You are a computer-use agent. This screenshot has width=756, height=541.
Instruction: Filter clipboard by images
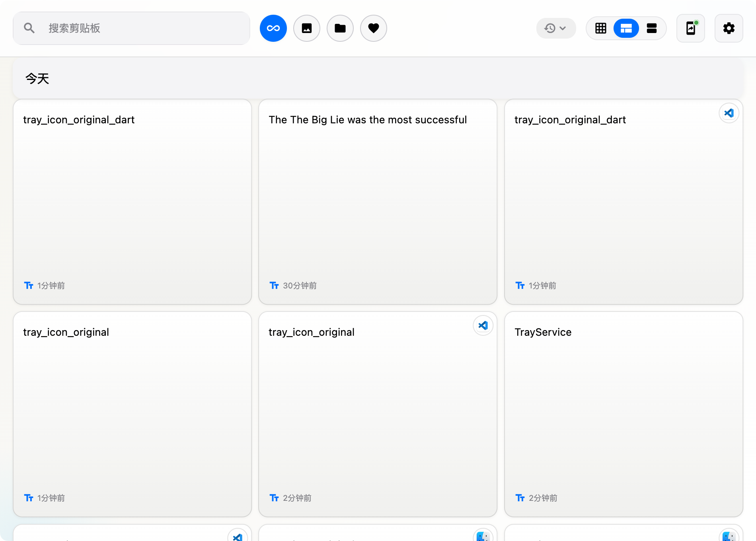[307, 28]
